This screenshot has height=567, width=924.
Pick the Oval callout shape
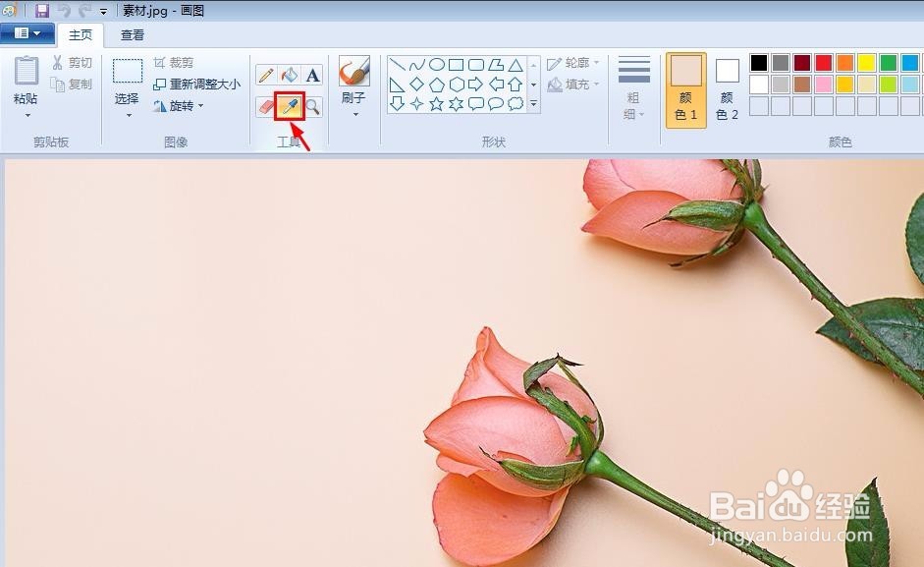point(496,104)
